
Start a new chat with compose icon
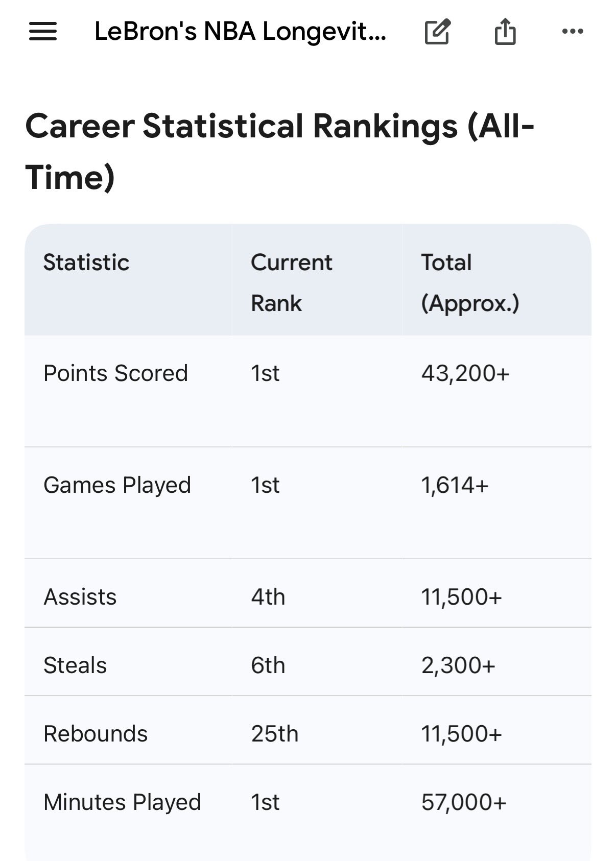437,32
